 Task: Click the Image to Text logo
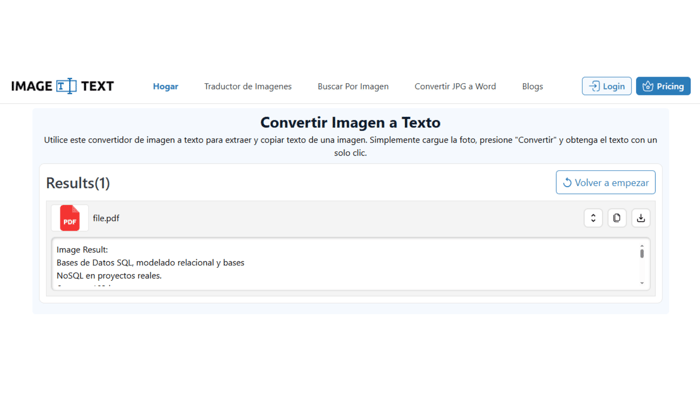point(62,86)
